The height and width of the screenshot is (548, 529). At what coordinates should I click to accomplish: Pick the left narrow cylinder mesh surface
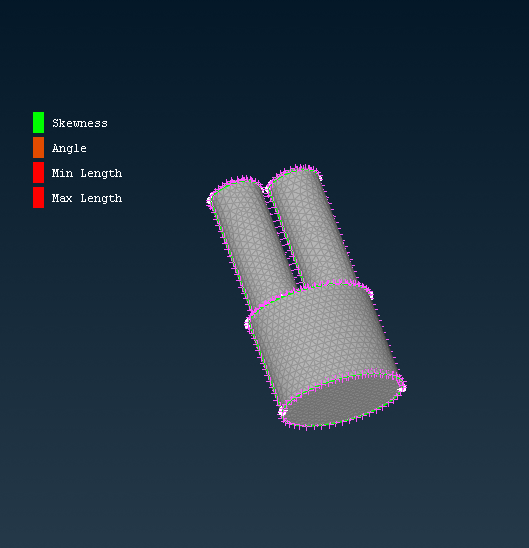pos(252,241)
